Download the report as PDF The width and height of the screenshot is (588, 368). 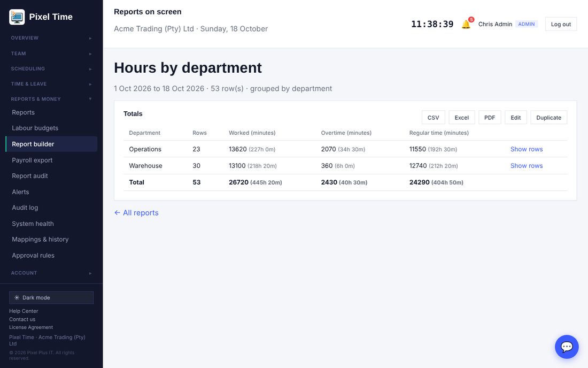[x=489, y=118]
